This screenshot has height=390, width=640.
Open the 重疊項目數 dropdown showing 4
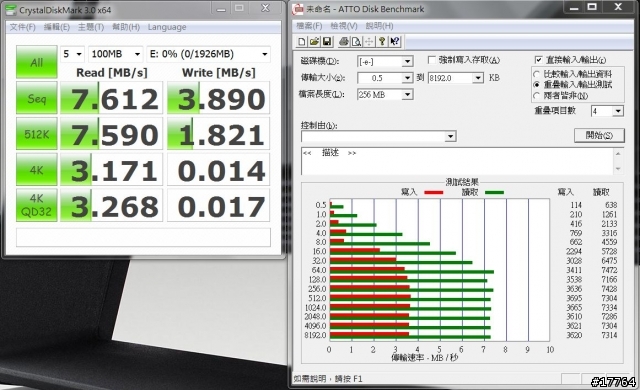[618, 111]
